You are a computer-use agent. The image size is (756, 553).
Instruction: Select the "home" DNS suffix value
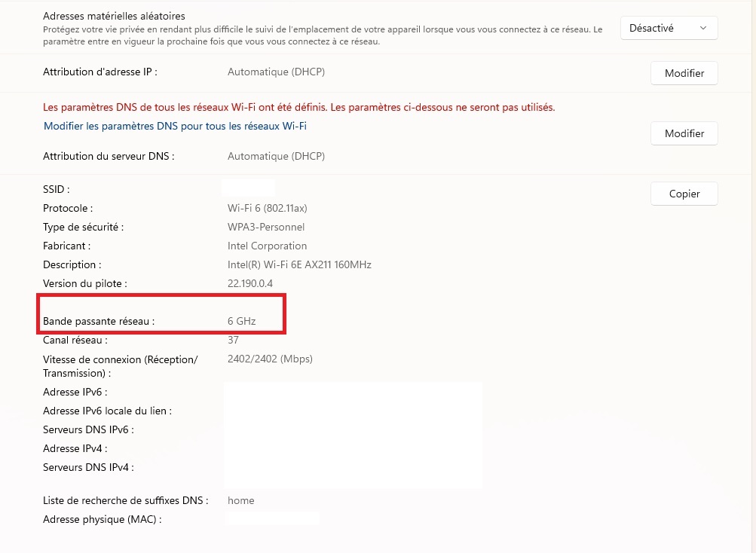pos(240,500)
